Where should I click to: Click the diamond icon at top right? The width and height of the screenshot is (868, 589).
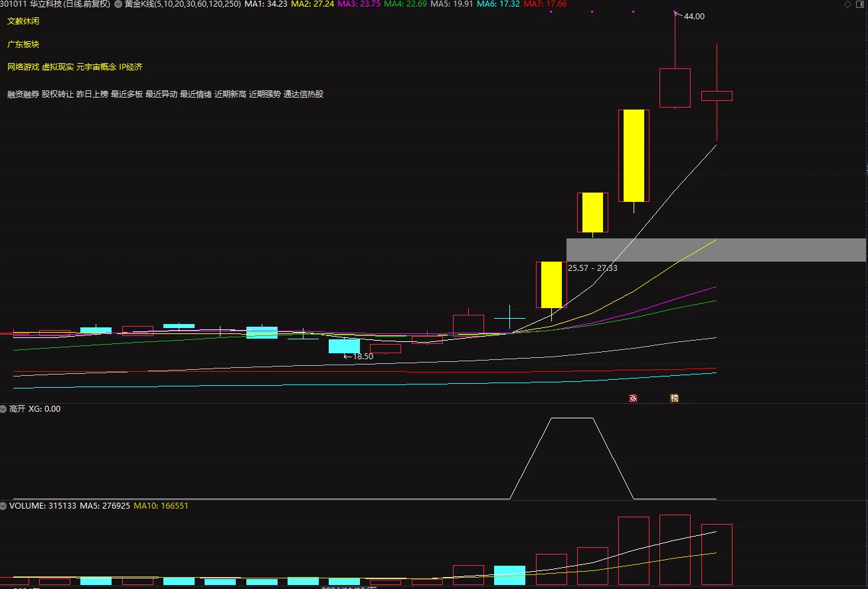click(x=847, y=4)
